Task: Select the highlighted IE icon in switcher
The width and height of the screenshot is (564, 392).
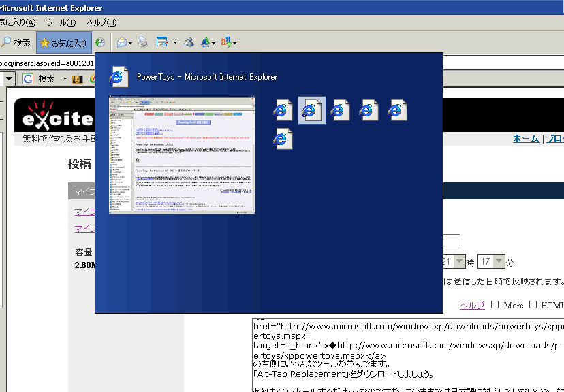Action: pos(312,110)
